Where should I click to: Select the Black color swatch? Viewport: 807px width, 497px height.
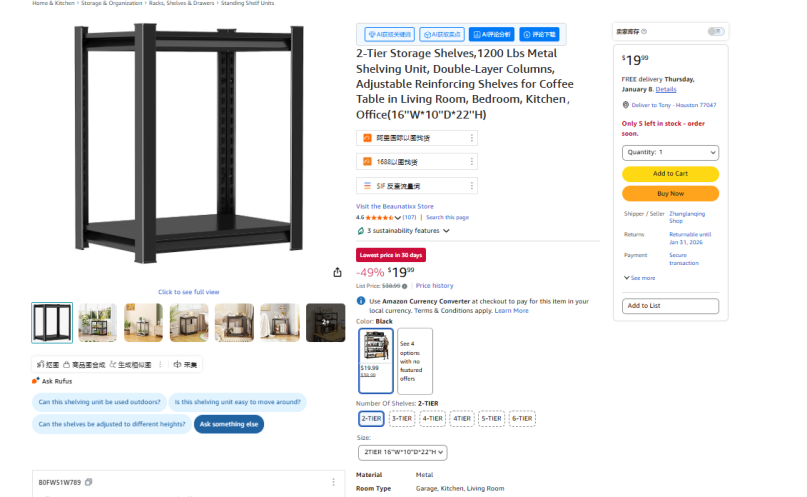(376, 361)
